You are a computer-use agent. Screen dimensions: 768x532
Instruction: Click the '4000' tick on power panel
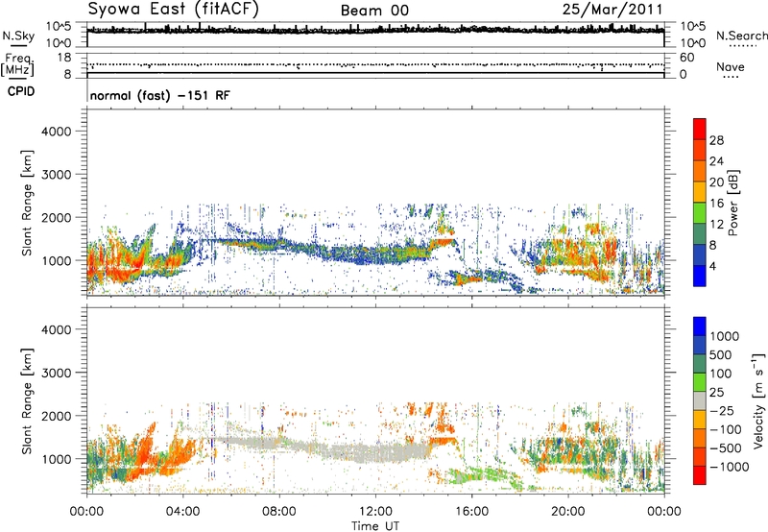[56, 132]
